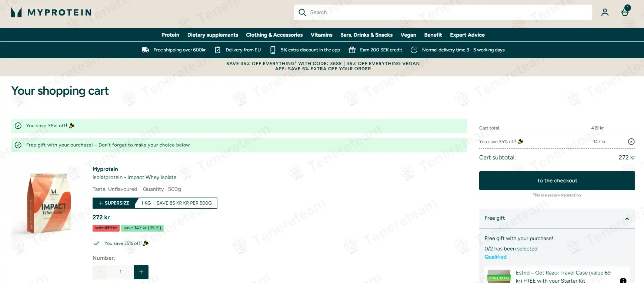This screenshot has width=644, height=283.
Task: Open the account profile icon
Action: point(605,12)
